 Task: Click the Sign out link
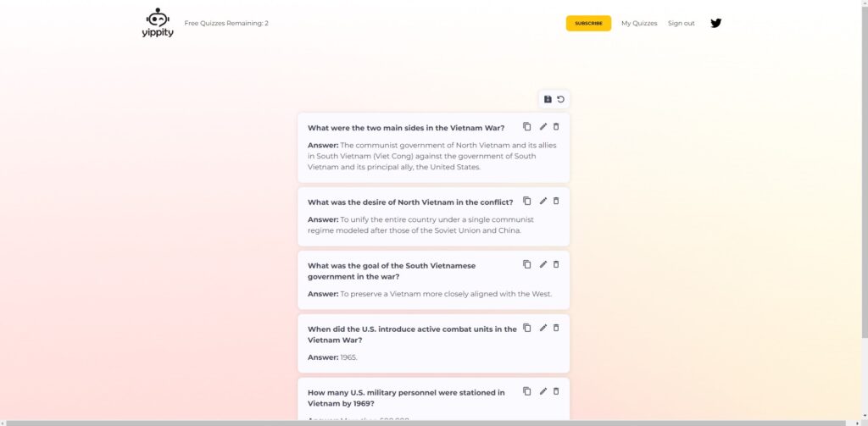click(681, 23)
